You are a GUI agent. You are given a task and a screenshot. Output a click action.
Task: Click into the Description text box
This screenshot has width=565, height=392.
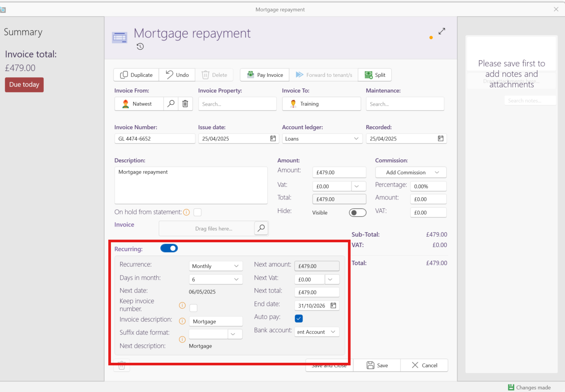191,185
